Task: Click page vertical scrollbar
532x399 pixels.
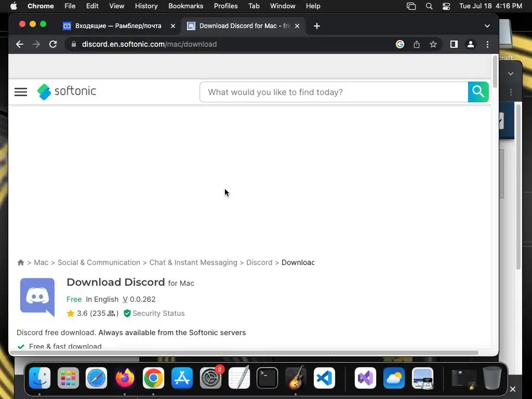Action: point(495,72)
